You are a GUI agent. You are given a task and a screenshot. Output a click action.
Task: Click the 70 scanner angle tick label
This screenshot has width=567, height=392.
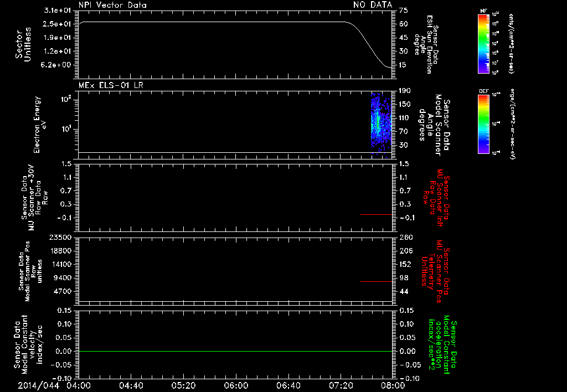(x=403, y=132)
